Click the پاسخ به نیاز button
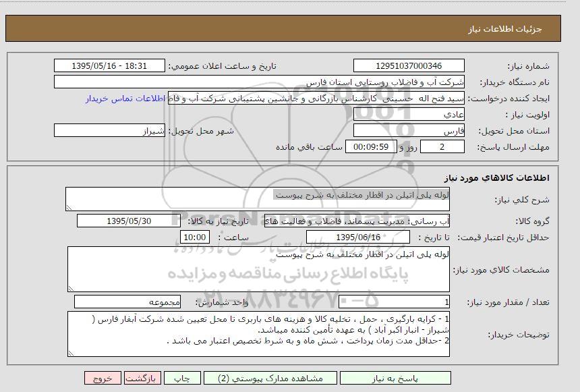The height and width of the screenshot is (392, 580). [395, 378]
